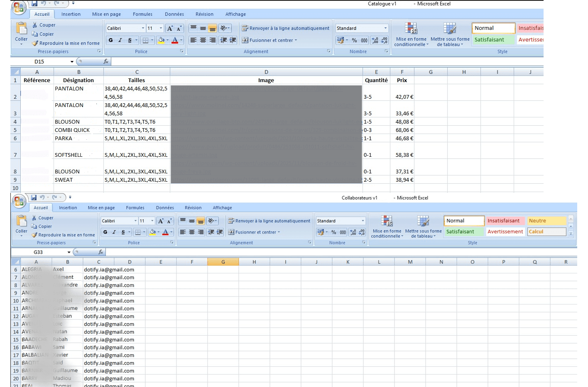This screenshot has height=387, width=588.
Task: Open font size 11 dropdown in Catalogue
Action: (161, 28)
